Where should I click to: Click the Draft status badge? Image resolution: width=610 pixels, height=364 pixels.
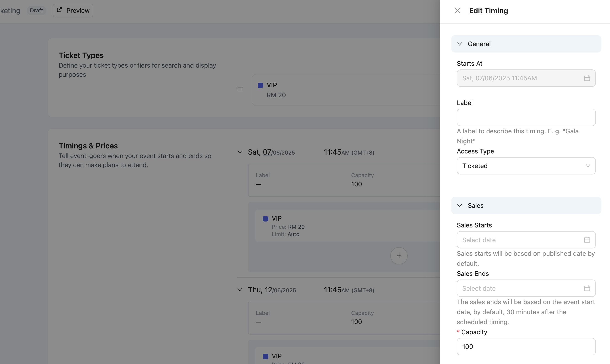(36, 11)
